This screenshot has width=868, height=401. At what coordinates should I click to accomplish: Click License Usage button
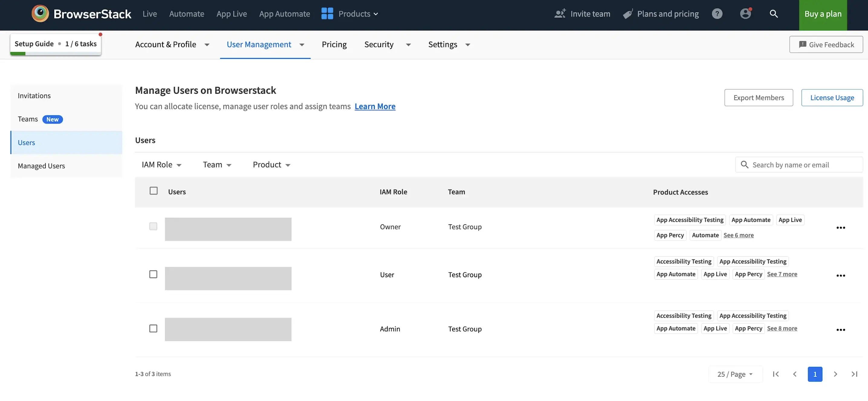832,98
